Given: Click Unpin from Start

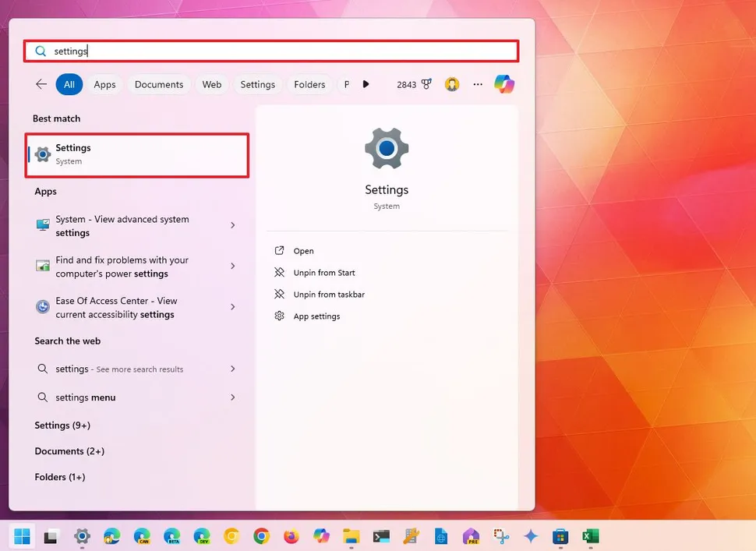Looking at the screenshot, I should tap(323, 273).
